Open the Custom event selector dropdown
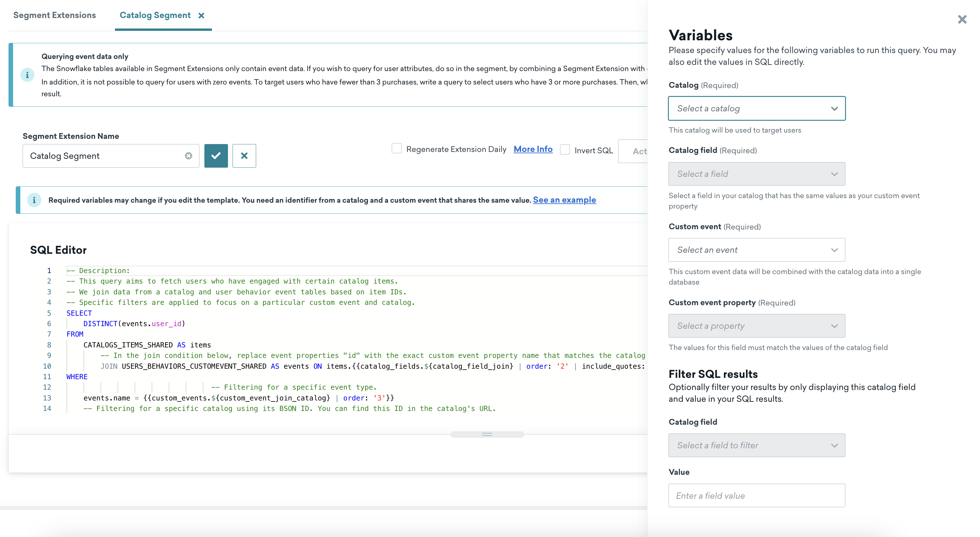Screen dimensions: 980x537 coord(757,250)
